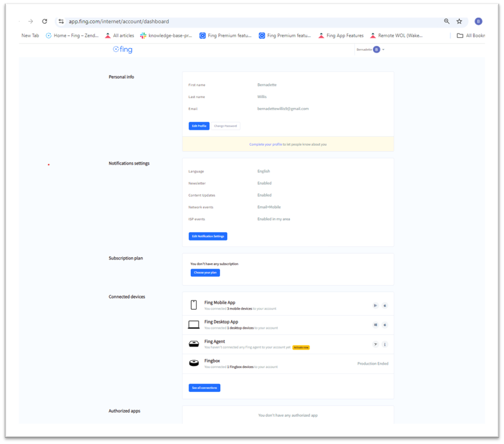The height and width of the screenshot is (444, 504).
Task: Click the Change Password button
Action: pyautogui.click(x=225, y=126)
